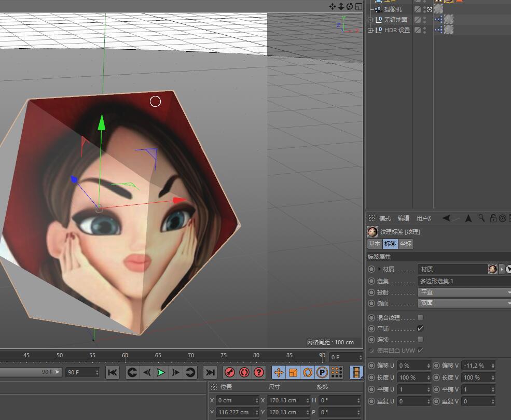
Task: Click the camera protection tag icon
Action: [438, 9]
